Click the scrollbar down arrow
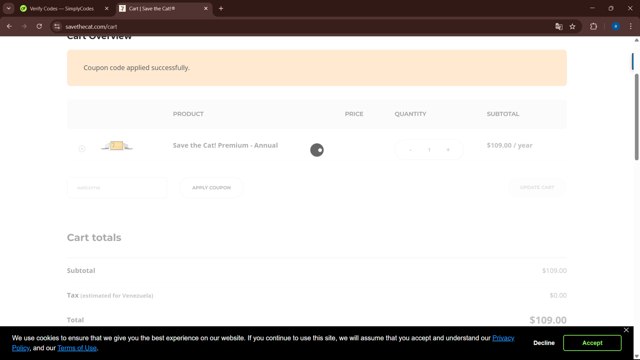This screenshot has width=640, height=360. pos(636,357)
